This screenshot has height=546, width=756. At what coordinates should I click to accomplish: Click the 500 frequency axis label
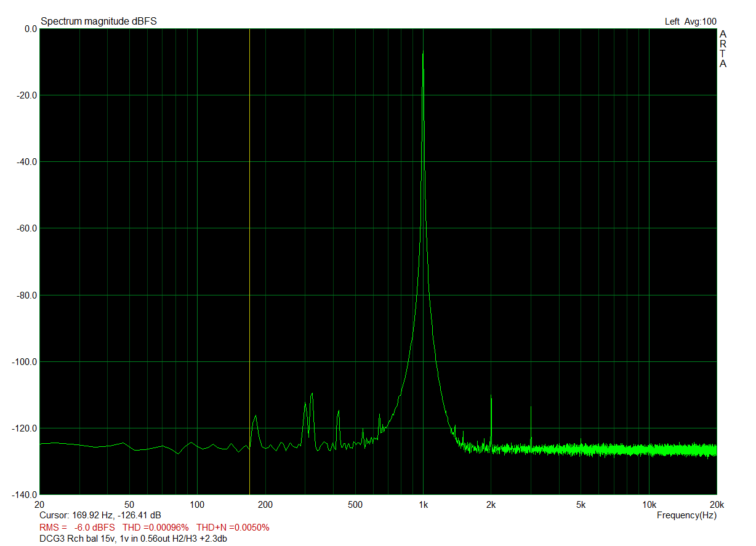355,505
